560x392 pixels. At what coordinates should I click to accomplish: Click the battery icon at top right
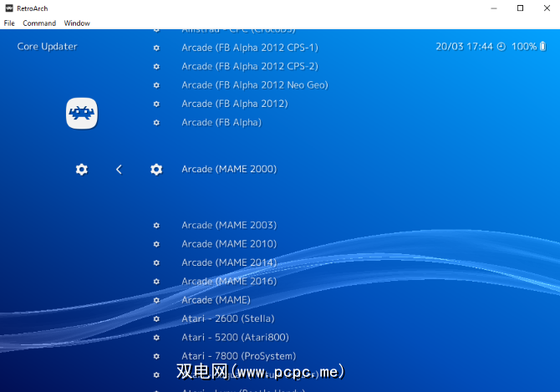(x=545, y=47)
